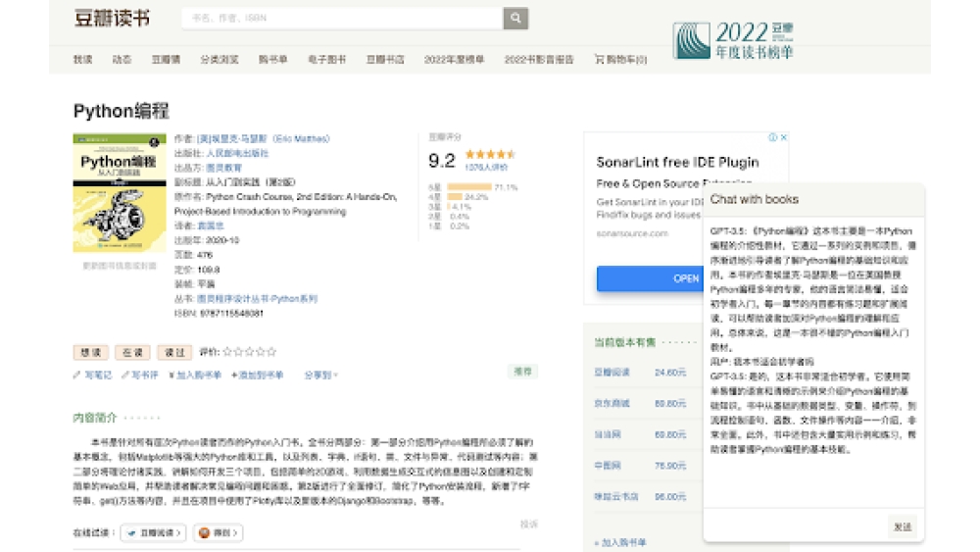Open the 我读 nav item
The image size is (980, 552).
[82, 60]
